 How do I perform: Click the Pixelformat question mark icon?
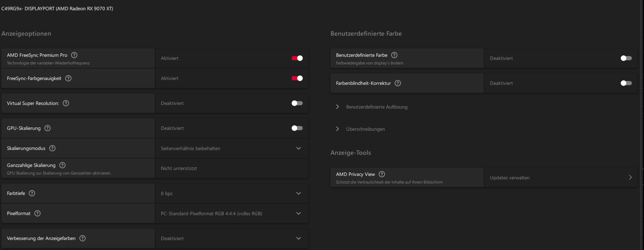tap(37, 213)
